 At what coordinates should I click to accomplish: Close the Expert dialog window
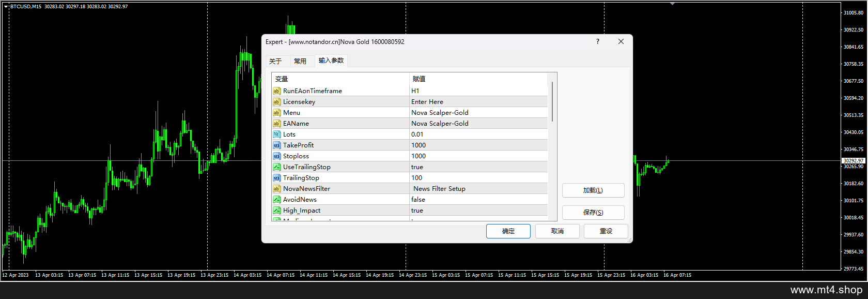pyautogui.click(x=621, y=41)
